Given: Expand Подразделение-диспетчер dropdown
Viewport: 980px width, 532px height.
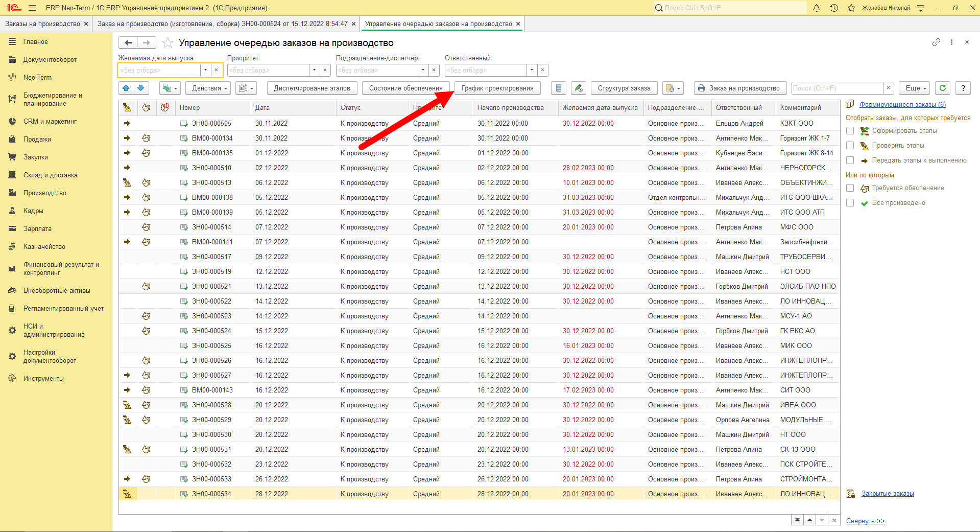Looking at the screenshot, I should pos(423,70).
